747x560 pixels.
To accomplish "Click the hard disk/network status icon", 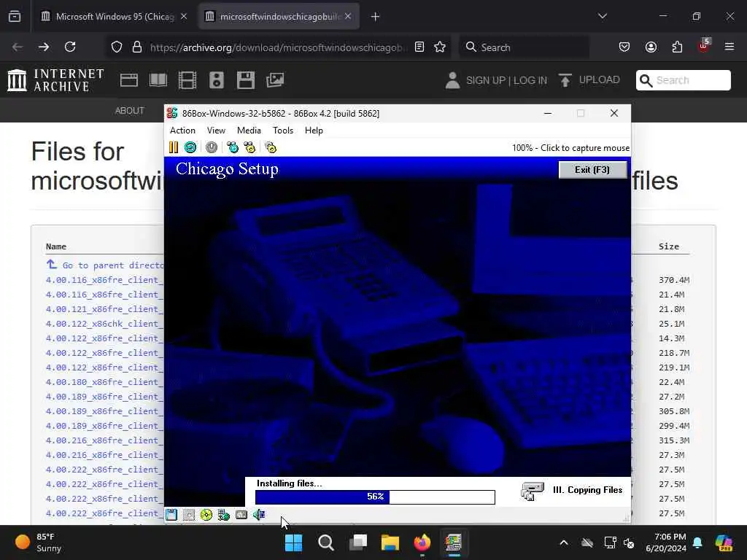I will click(223, 514).
